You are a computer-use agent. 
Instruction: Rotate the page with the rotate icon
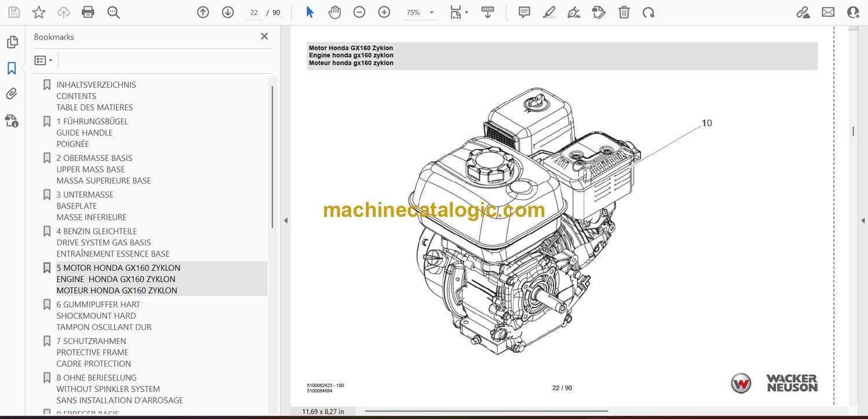[x=649, y=12]
